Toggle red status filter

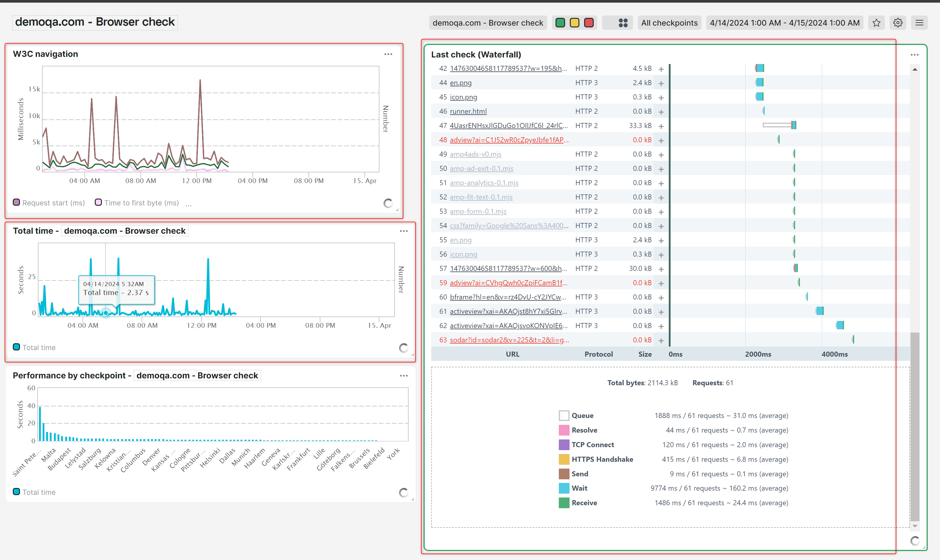588,23
